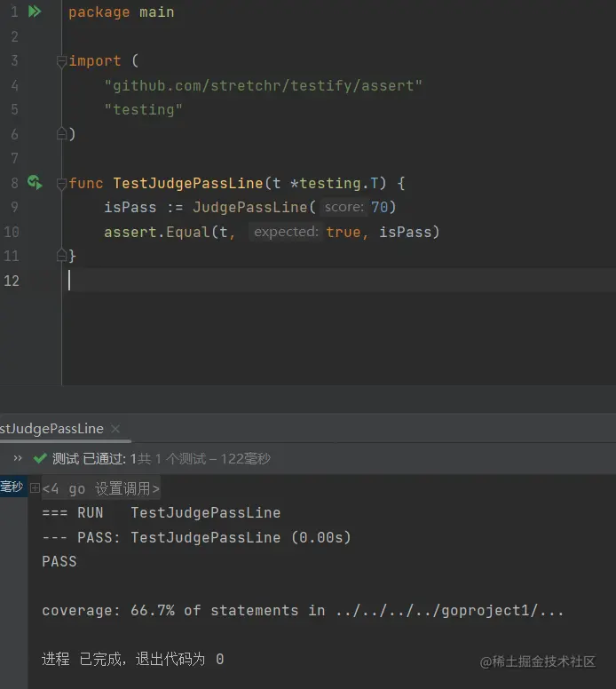Click line number 8 in gutter
This screenshot has width=616, height=689.
14,183
